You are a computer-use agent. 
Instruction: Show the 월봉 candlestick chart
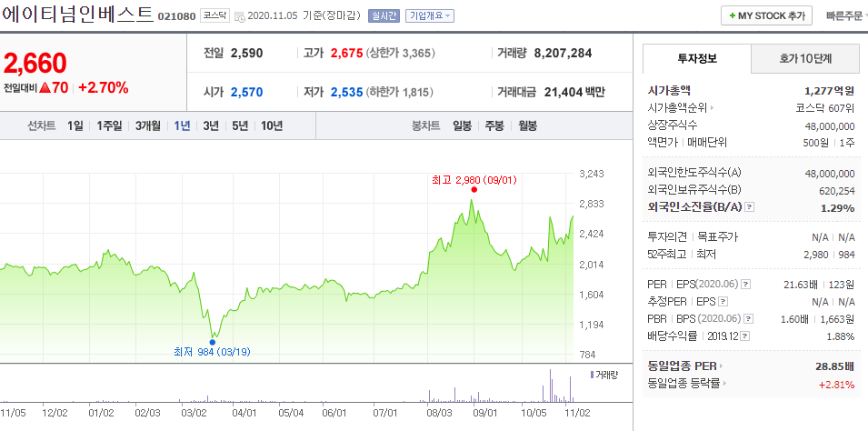point(527,125)
